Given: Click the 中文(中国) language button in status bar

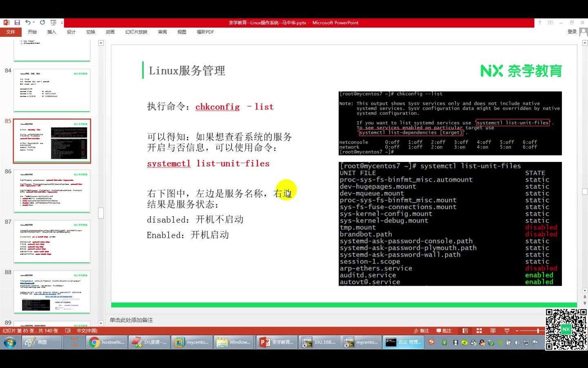Looking at the screenshot, I should pos(87,330).
